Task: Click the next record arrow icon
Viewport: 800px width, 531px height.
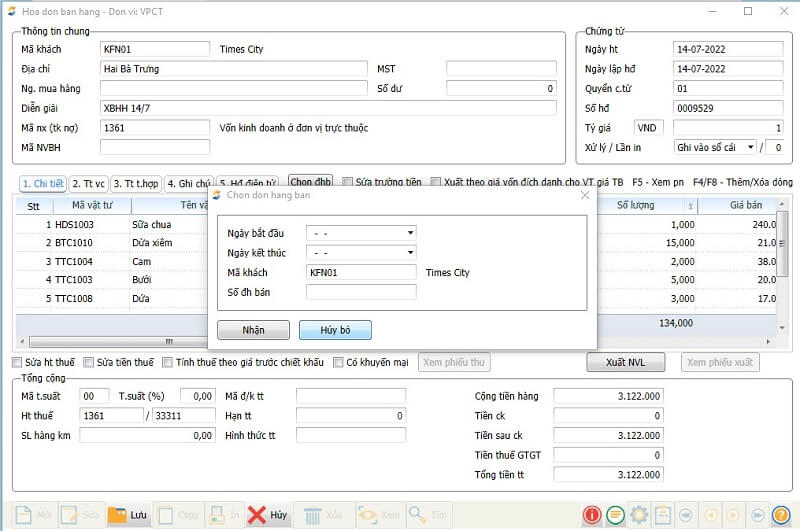Action: [733, 515]
